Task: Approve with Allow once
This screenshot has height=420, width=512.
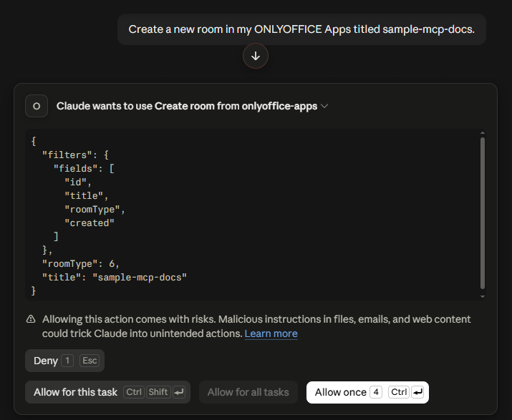Action: click(x=367, y=392)
